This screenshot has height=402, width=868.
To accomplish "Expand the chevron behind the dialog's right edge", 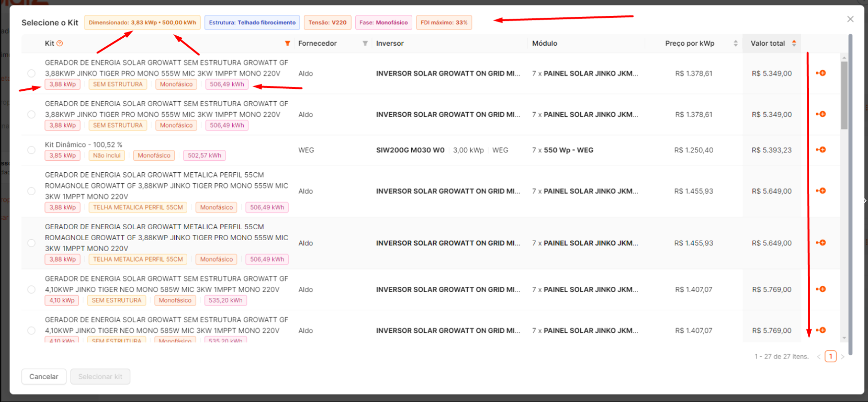I will pyautogui.click(x=865, y=201).
